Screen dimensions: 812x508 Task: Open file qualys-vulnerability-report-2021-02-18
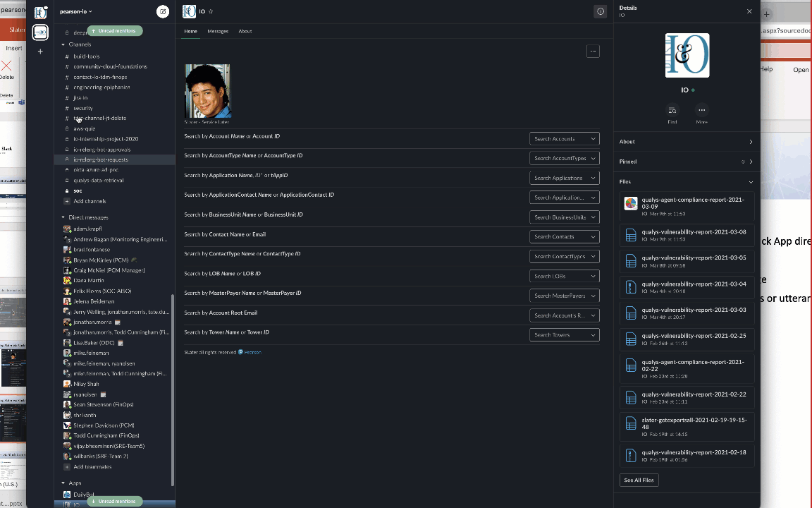(687, 456)
